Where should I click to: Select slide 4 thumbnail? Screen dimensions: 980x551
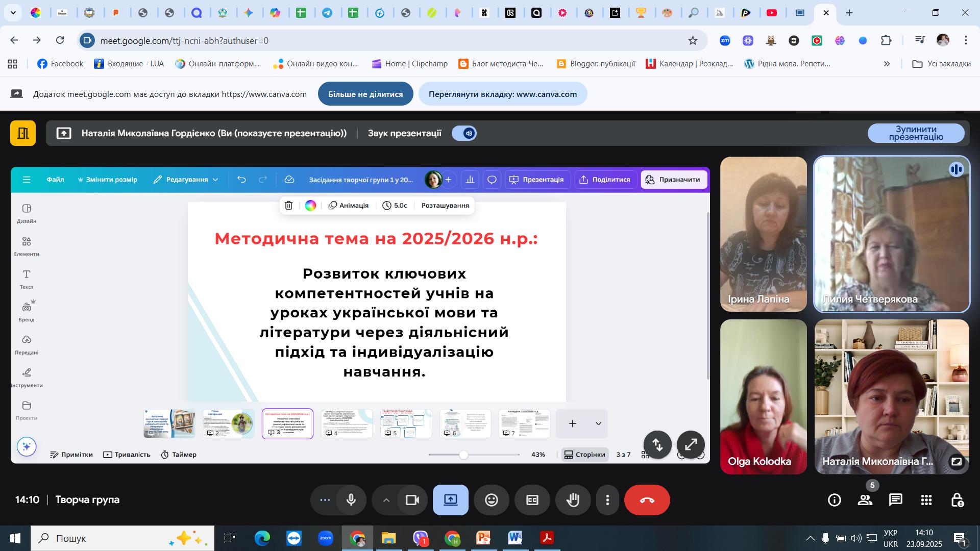(347, 423)
